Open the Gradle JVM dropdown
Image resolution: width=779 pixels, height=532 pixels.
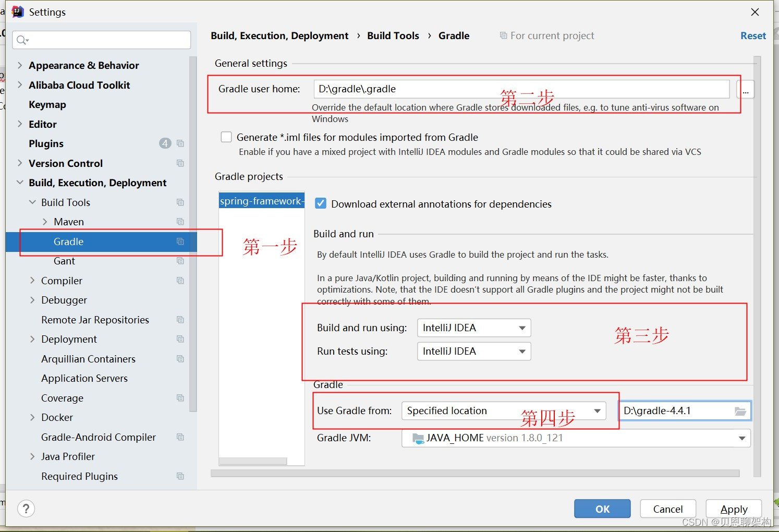click(x=576, y=438)
